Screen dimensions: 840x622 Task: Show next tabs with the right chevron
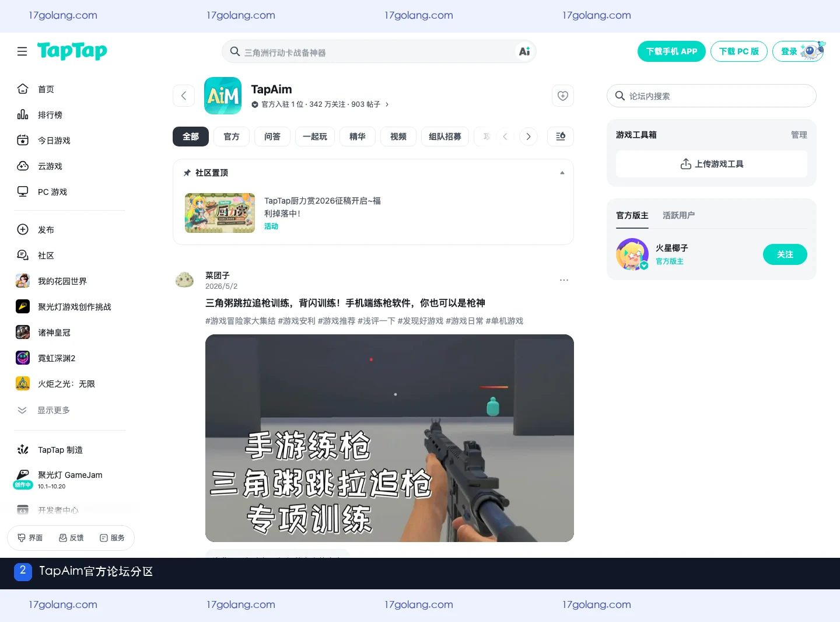point(528,137)
